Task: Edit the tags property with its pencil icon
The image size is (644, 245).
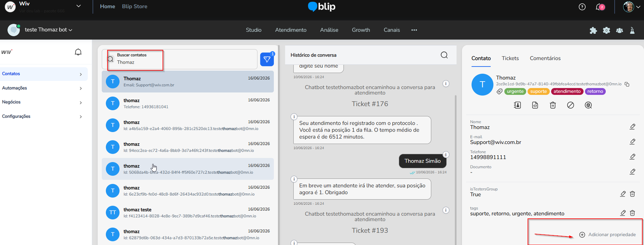Action: 623,213
